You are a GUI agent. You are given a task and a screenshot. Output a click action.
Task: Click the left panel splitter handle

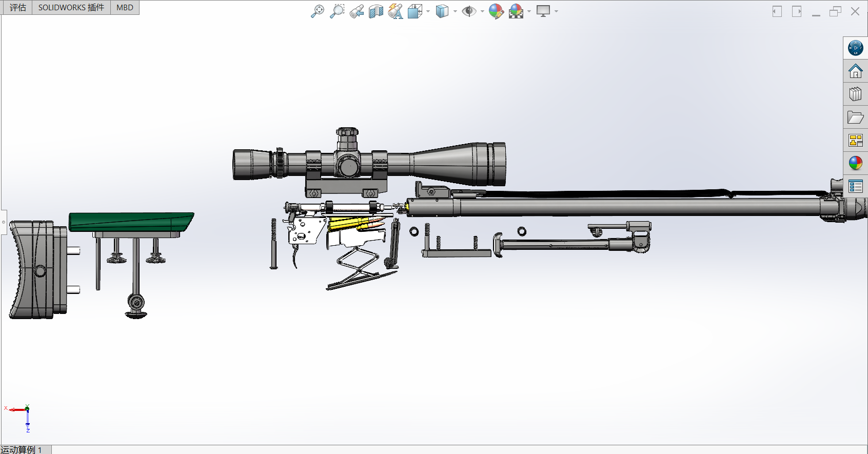coord(4,222)
